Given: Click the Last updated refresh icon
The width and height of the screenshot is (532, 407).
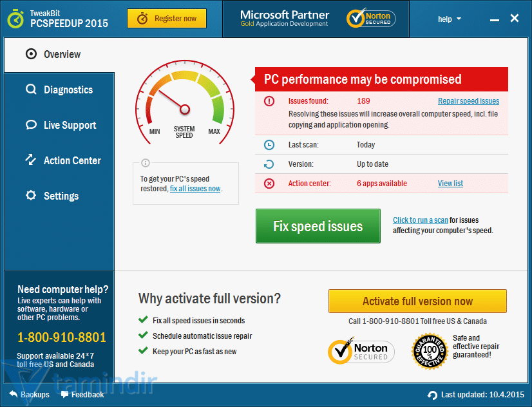Looking at the screenshot, I should [x=432, y=395].
